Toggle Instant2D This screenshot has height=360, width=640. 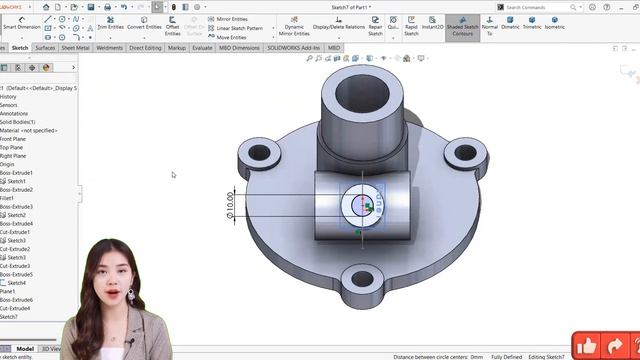pyautogui.click(x=432, y=23)
